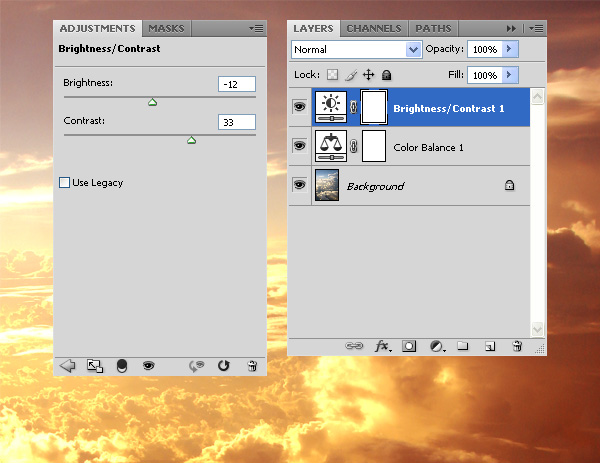600x463 pixels.
Task: Click the Brightness/Contrast 1 mask link icon
Action: point(354,107)
